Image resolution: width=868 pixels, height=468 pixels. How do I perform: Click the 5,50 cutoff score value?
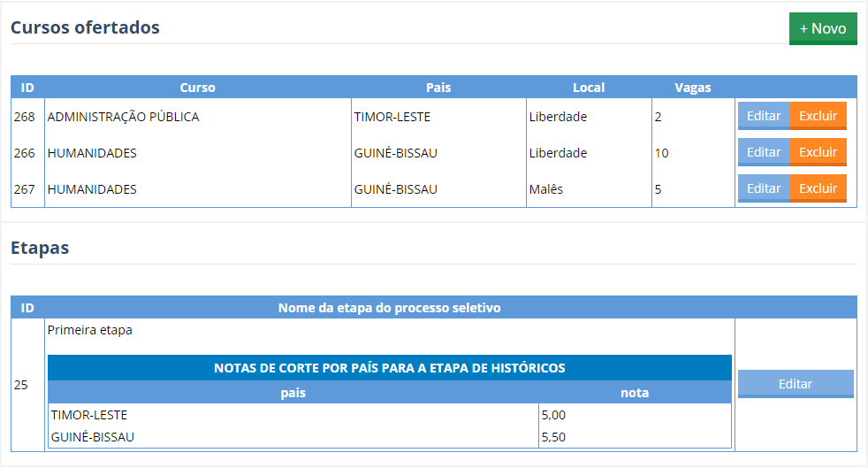(552, 437)
